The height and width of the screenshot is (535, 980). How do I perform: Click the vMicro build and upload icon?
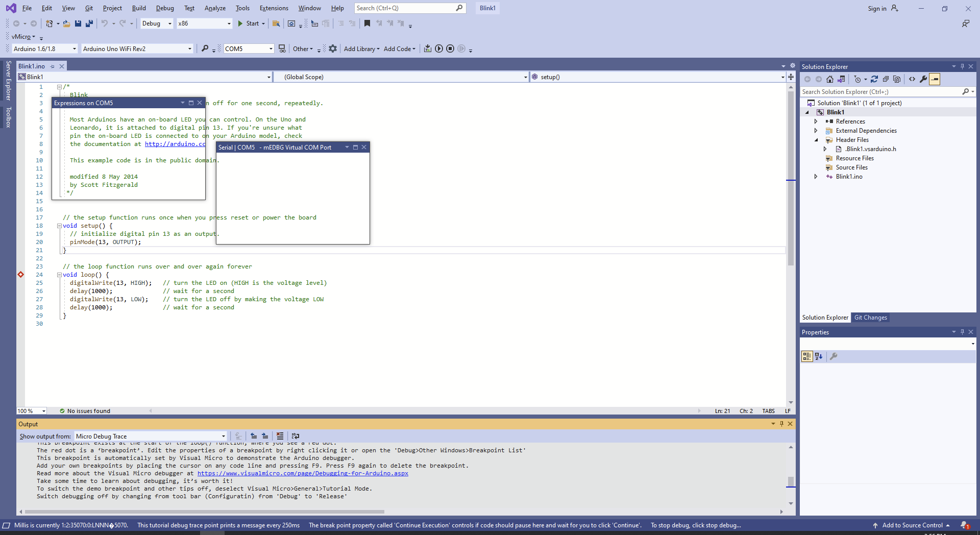[x=428, y=48]
